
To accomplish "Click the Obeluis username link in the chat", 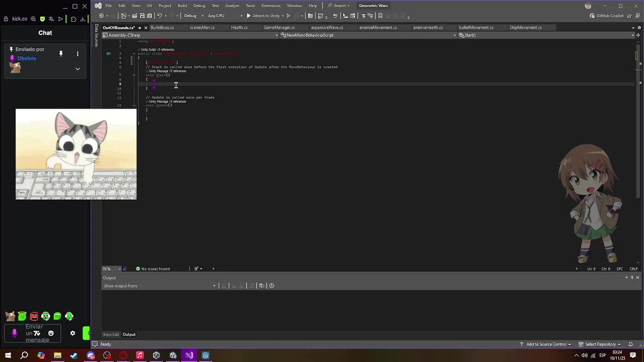I will [x=27, y=58].
